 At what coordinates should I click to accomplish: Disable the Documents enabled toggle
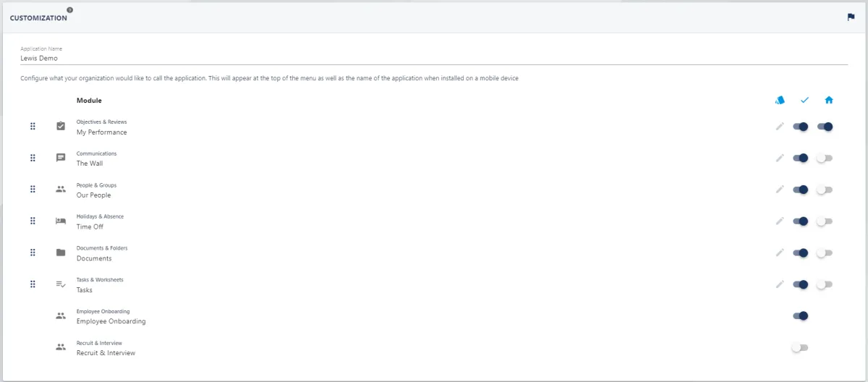click(x=801, y=252)
